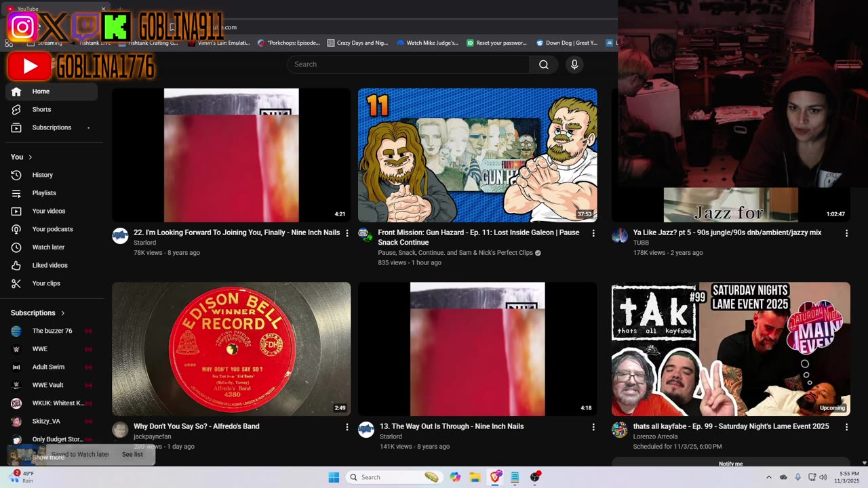
Task: Go to YouTube Home in sidebar
Action: [x=52, y=91]
